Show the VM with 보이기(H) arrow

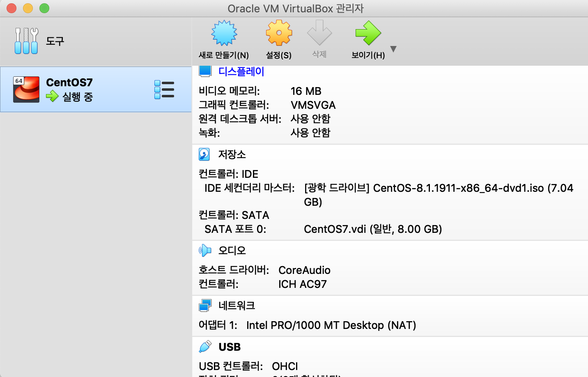[x=368, y=40]
